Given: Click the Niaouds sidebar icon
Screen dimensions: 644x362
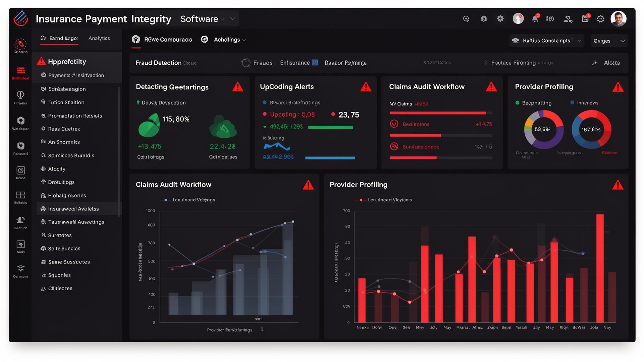Looking at the screenshot, I should click(21, 223).
